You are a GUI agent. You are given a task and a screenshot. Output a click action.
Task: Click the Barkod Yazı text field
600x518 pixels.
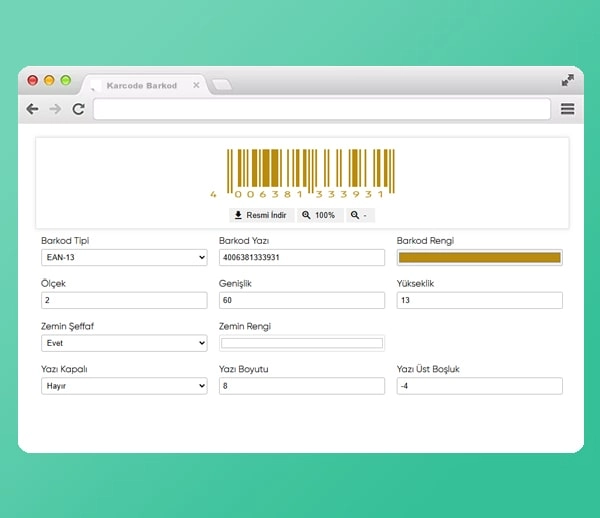[302, 257]
